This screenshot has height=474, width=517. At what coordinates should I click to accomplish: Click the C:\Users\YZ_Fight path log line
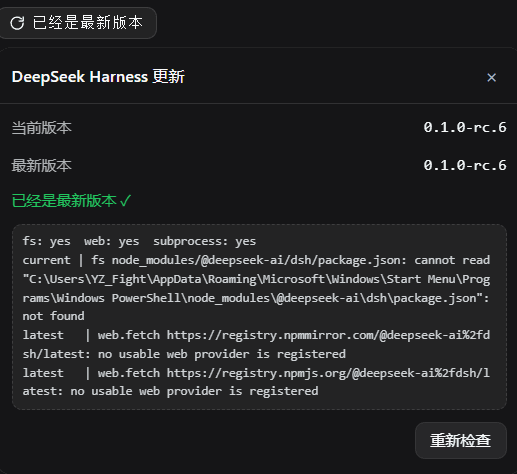pos(256,279)
